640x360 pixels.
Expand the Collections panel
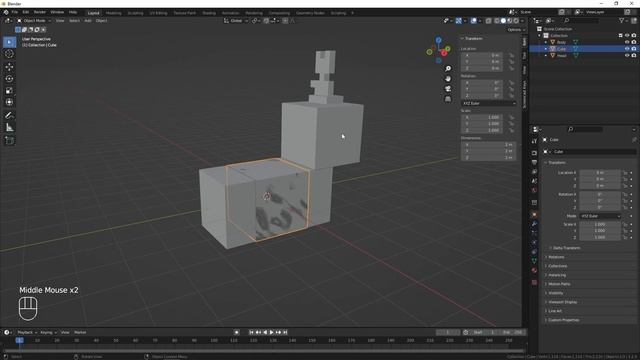pos(558,266)
